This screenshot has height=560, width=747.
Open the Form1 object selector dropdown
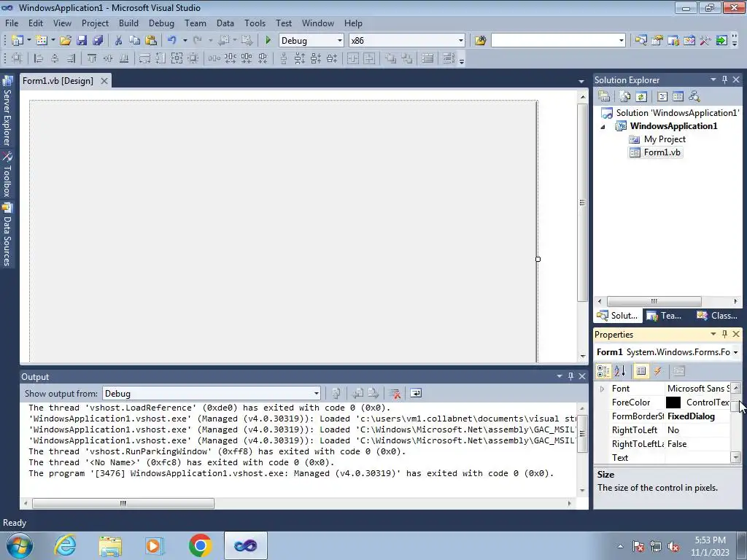click(735, 352)
